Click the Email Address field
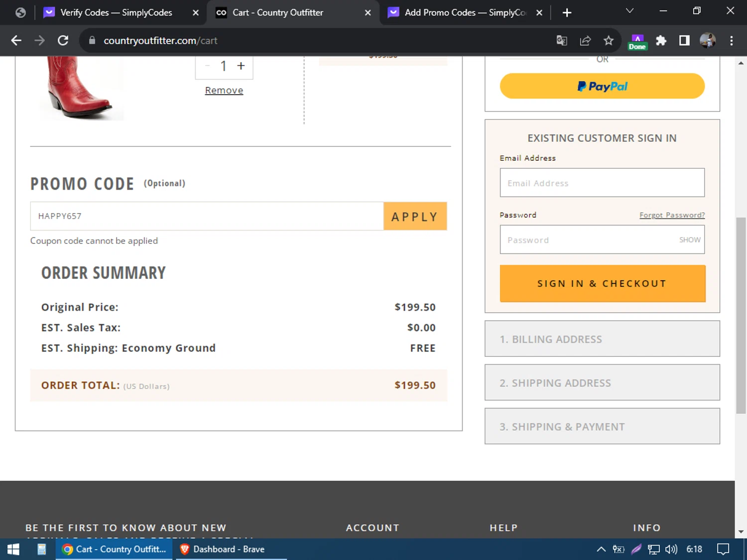This screenshot has height=560, width=747. pyautogui.click(x=602, y=183)
